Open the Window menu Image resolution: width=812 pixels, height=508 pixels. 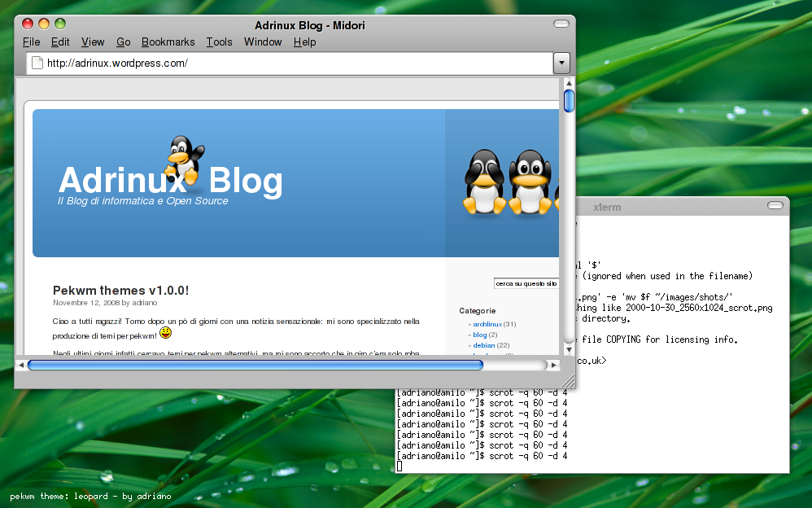(263, 42)
